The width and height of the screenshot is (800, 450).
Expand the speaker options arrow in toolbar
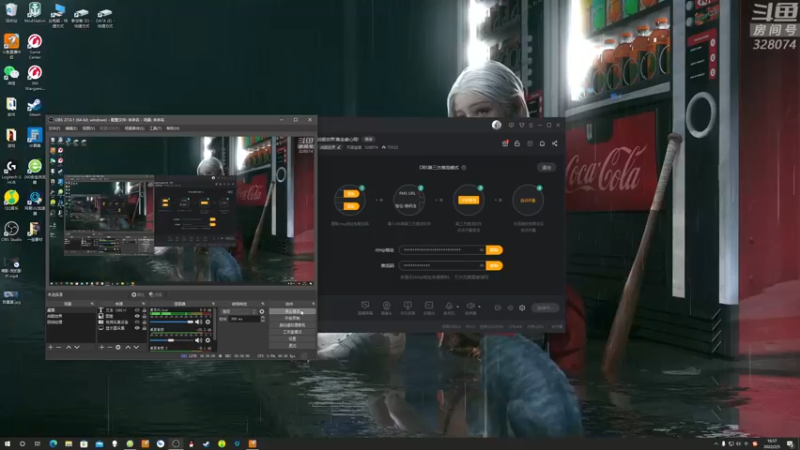tap(479, 307)
